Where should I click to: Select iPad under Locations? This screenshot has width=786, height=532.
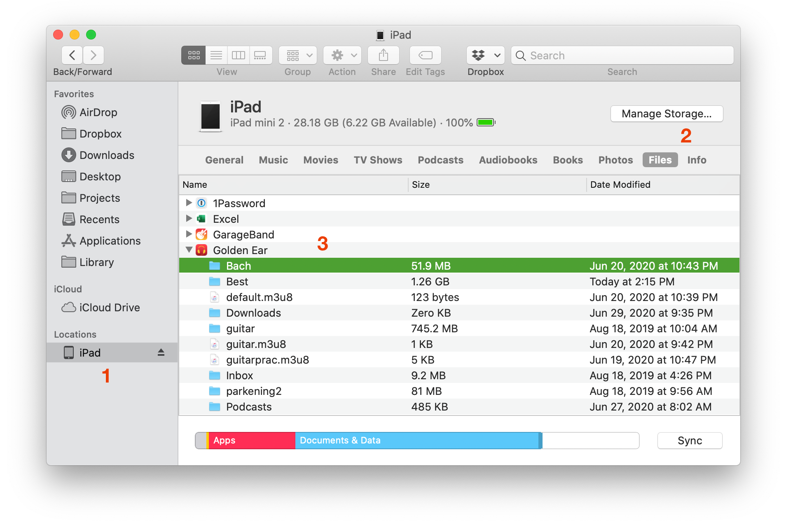112,353
